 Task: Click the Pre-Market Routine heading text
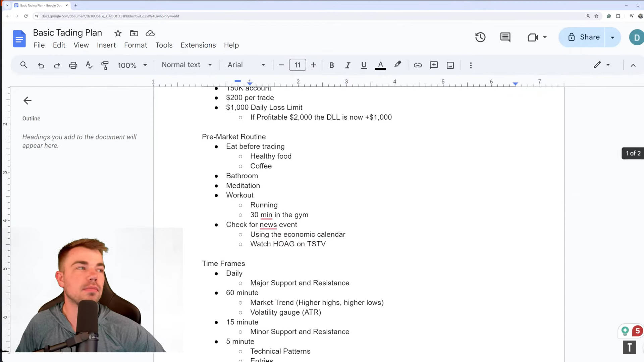click(x=234, y=137)
